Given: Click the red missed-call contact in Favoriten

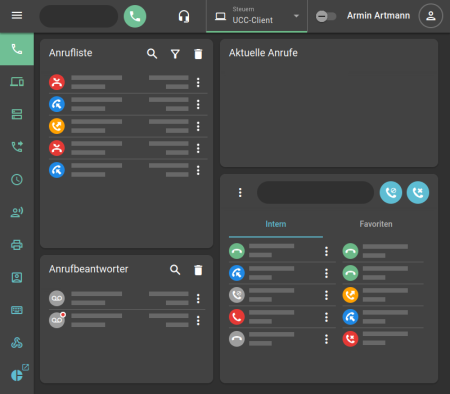Looking at the screenshot, I should [350, 339].
